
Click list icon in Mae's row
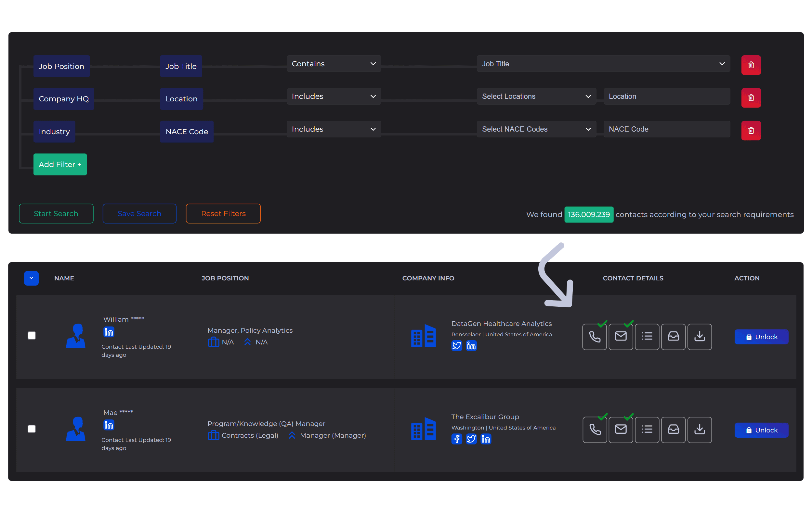point(647,430)
